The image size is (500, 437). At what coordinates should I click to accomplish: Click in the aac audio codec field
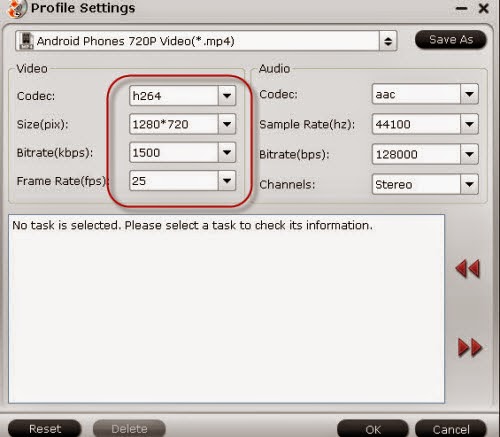pyautogui.click(x=416, y=94)
